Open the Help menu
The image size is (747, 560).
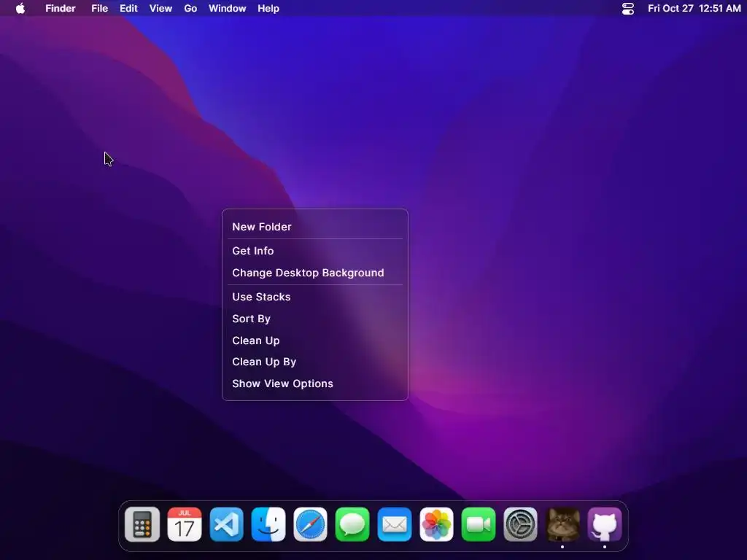[268, 9]
